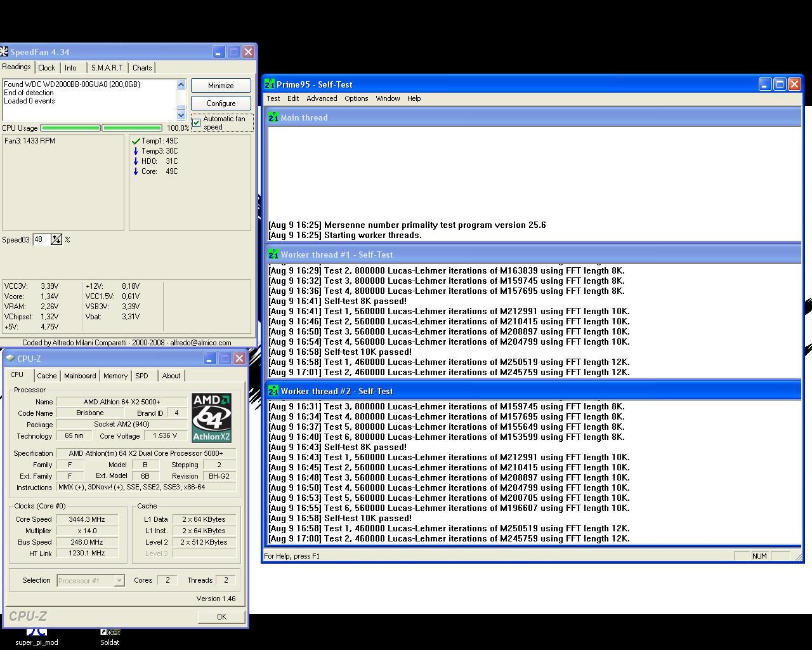
Task: Click the Speed03 percentage input field
Action: coord(41,239)
